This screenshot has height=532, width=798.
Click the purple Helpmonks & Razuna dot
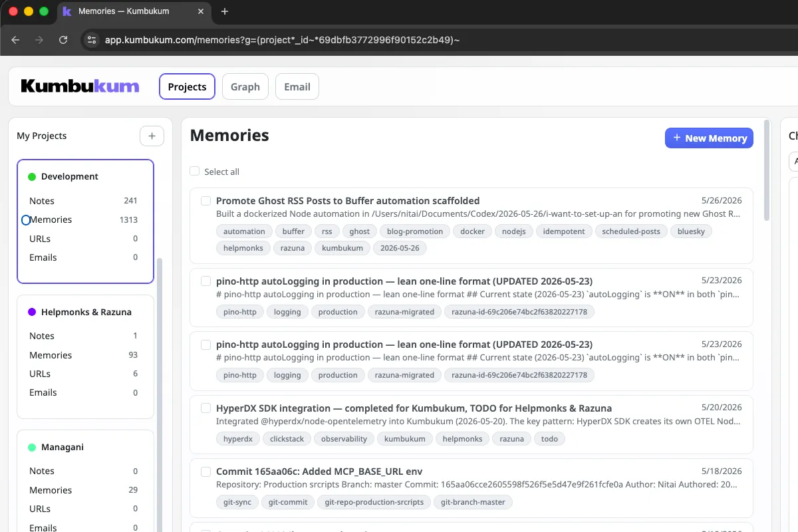[x=31, y=312]
